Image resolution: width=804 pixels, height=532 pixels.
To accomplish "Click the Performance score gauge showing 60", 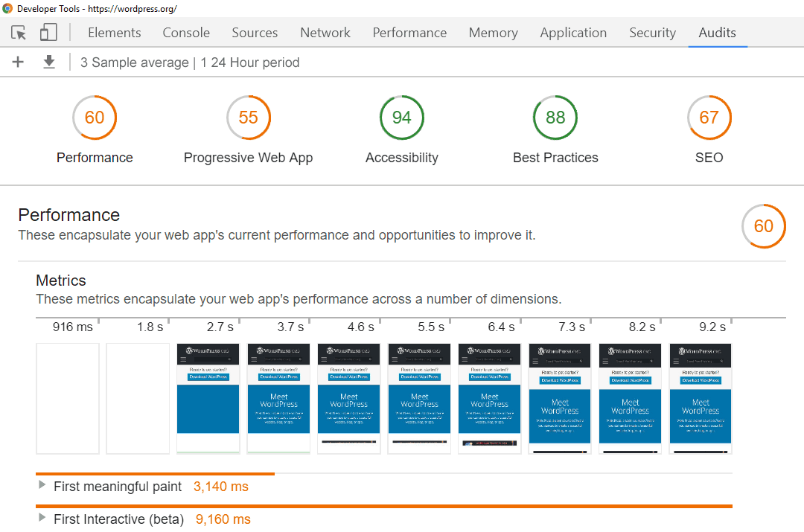I will 95,118.
